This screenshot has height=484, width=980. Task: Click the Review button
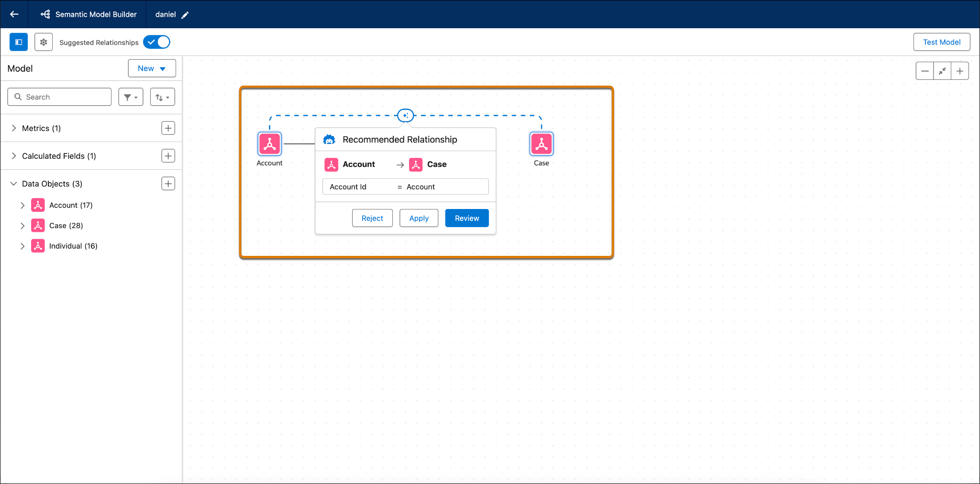[x=467, y=218]
